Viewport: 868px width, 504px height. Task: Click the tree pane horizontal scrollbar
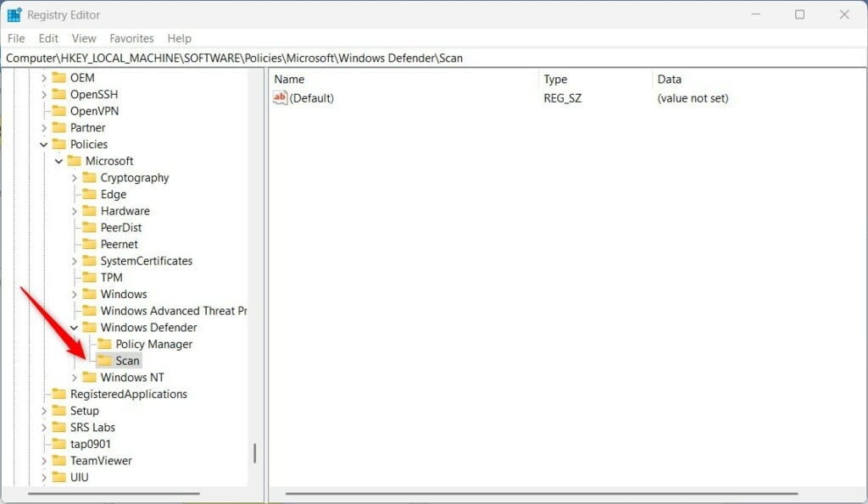[x=114, y=493]
